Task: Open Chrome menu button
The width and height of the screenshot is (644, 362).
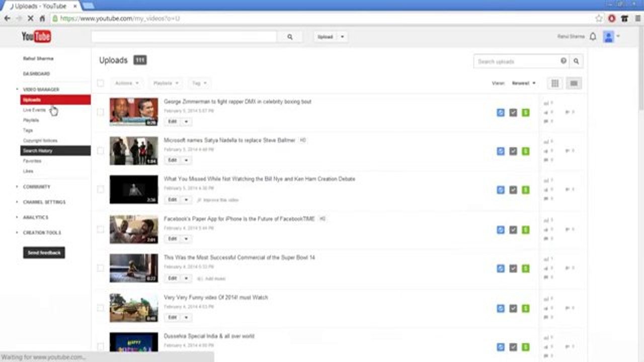Action: tap(637, 18)
